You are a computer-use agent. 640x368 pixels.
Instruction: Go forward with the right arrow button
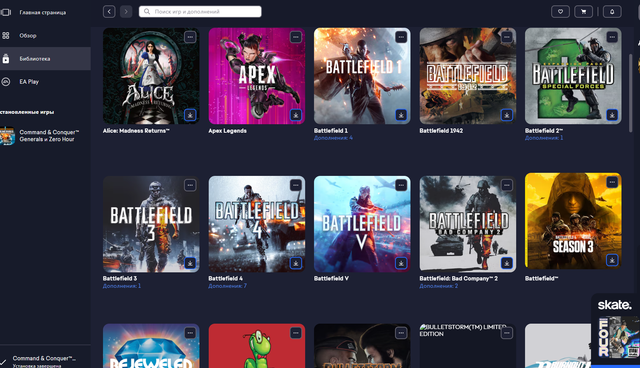pos(126,12)
